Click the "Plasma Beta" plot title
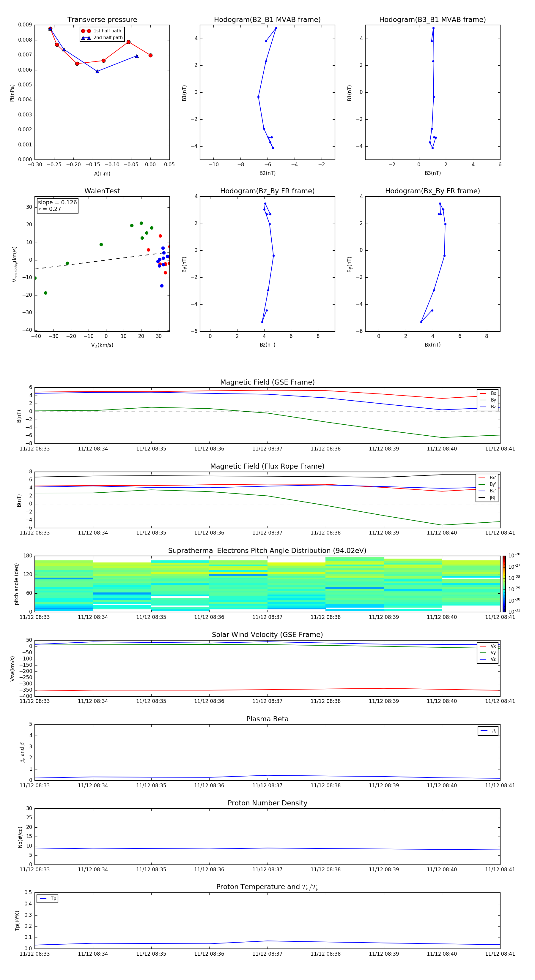 (267, 719)
